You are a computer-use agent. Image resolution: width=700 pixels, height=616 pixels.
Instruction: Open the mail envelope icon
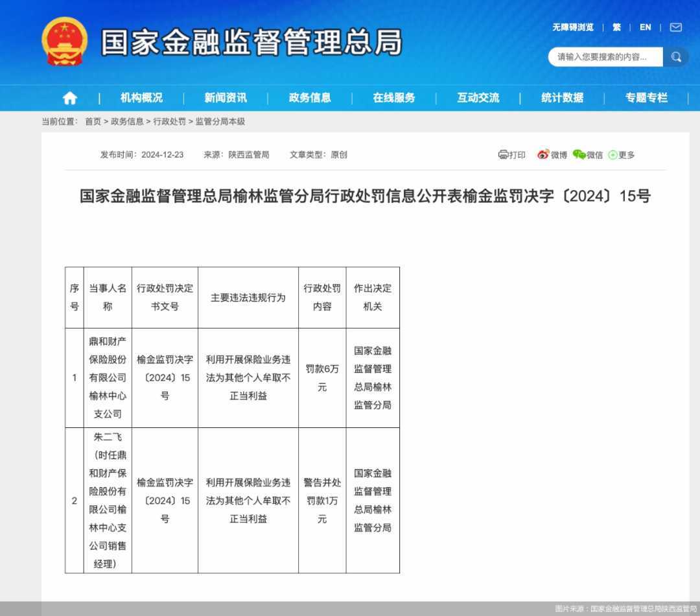676,27
